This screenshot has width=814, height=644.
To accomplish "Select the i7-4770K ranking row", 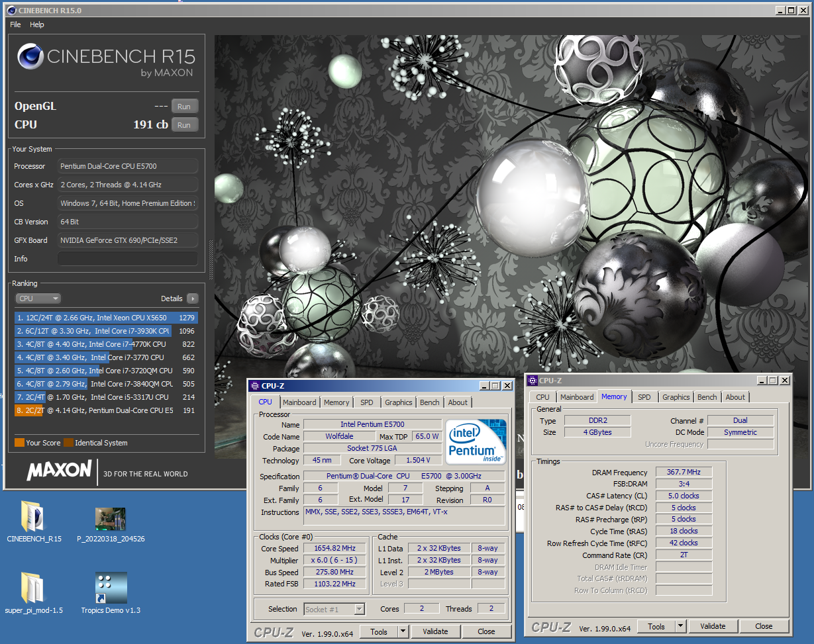I will point(106,344).
